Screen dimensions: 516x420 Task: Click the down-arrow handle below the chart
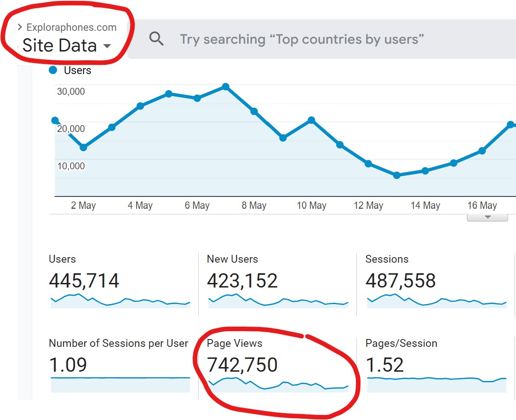coord(487,217)
